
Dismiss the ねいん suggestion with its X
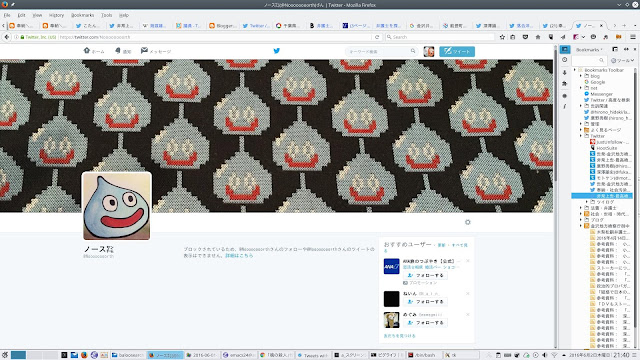(x=468, y=293)
